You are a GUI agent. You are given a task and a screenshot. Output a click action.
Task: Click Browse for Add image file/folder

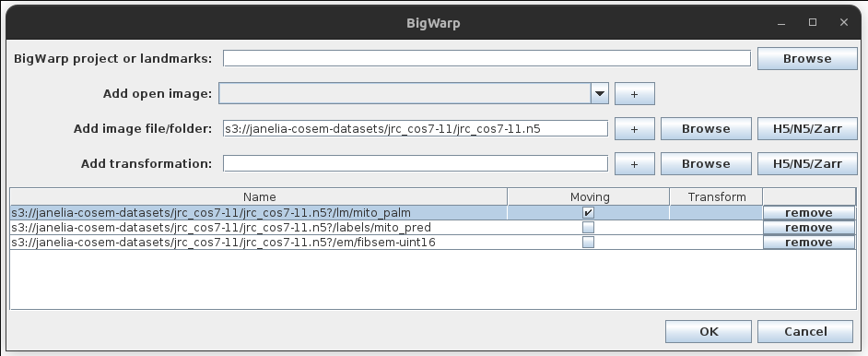point(706,129)
